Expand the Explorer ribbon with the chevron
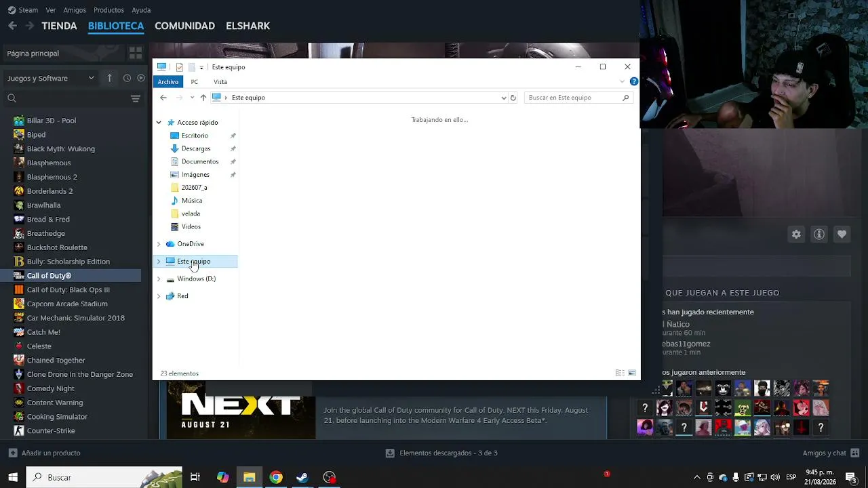The width and height of the screenshot is (868, 488). click(x=622, y=82)
